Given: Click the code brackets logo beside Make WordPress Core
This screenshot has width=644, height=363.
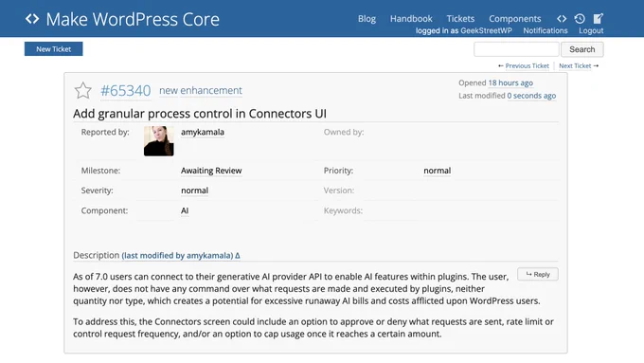Looking at the screenshot, I should click(32, 19).
